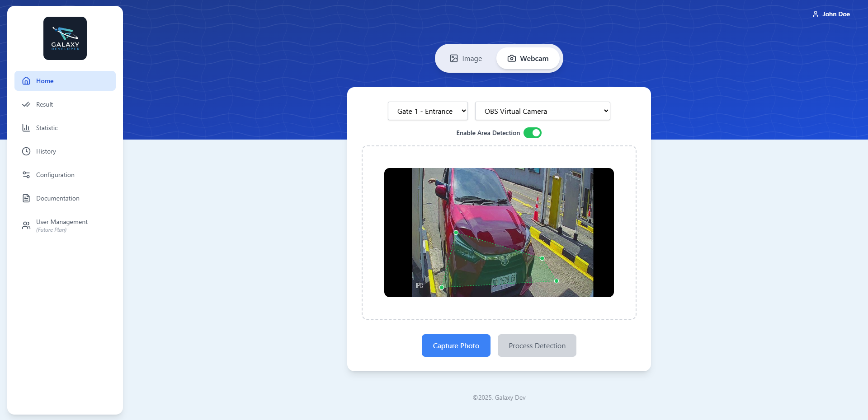Click the user profile icon beside John Doe
Screen dimensions: 868x420
click(815, 14)
